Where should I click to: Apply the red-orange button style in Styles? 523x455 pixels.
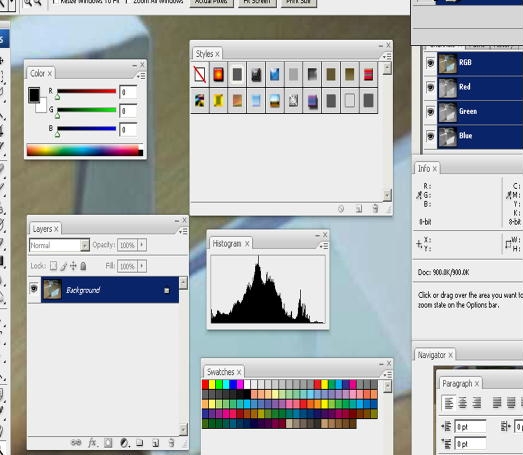pos(218,74)
